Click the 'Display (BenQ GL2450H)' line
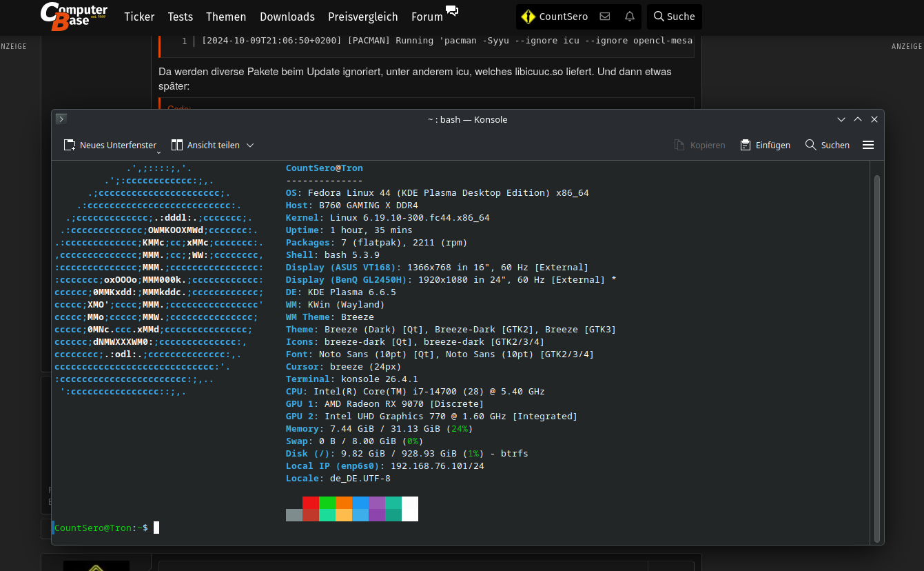This screenshot has width=924, height=571. tap(451, 279)
